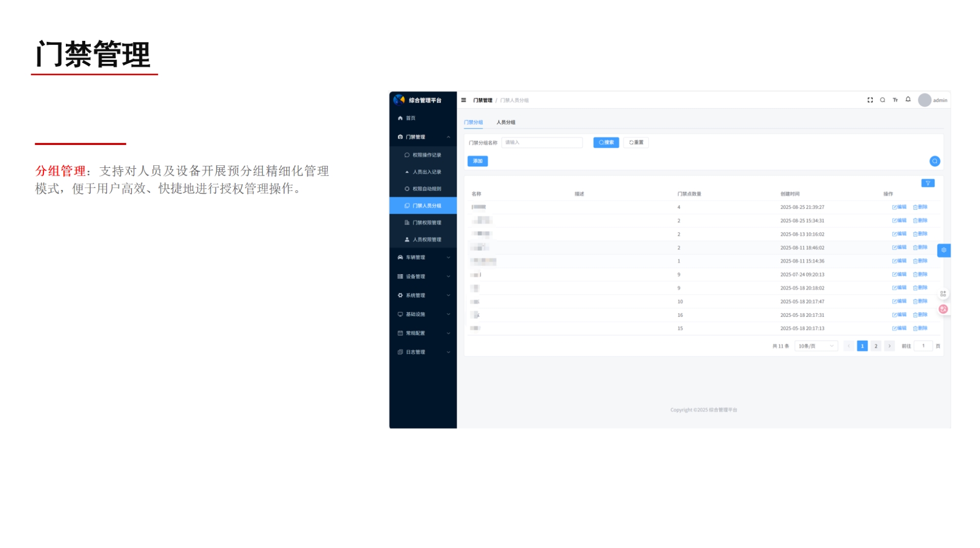Open the filter icon above the table
Viewport: 980px width, 548px height.
[927, 183]
